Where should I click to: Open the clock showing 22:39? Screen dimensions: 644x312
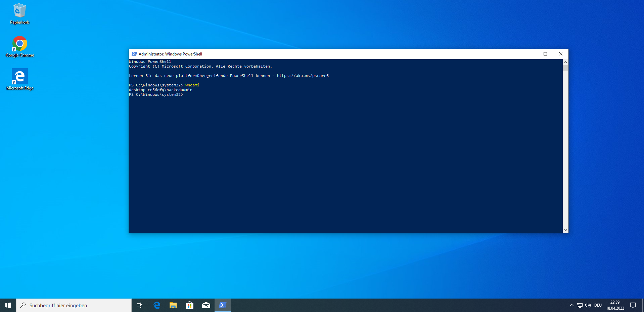615,305
